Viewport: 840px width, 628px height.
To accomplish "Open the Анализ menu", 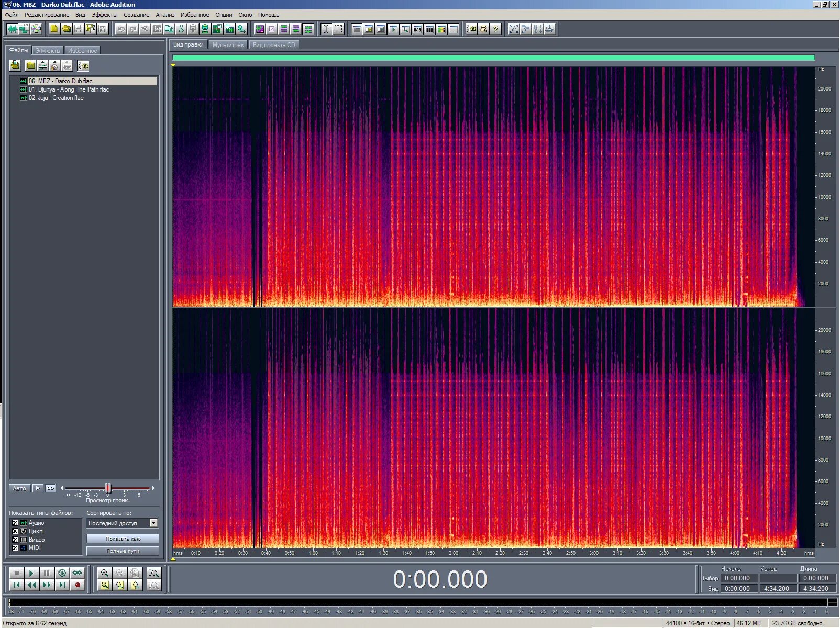I will (x=165, y=15).
